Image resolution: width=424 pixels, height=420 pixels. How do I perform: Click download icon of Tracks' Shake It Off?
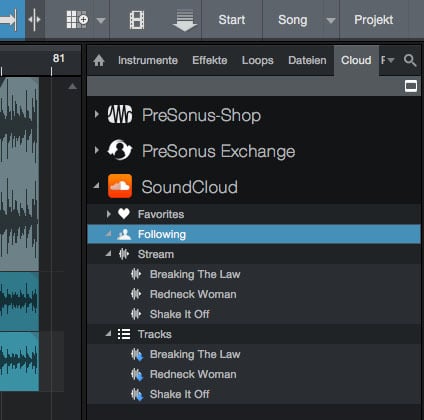(137, 395)
